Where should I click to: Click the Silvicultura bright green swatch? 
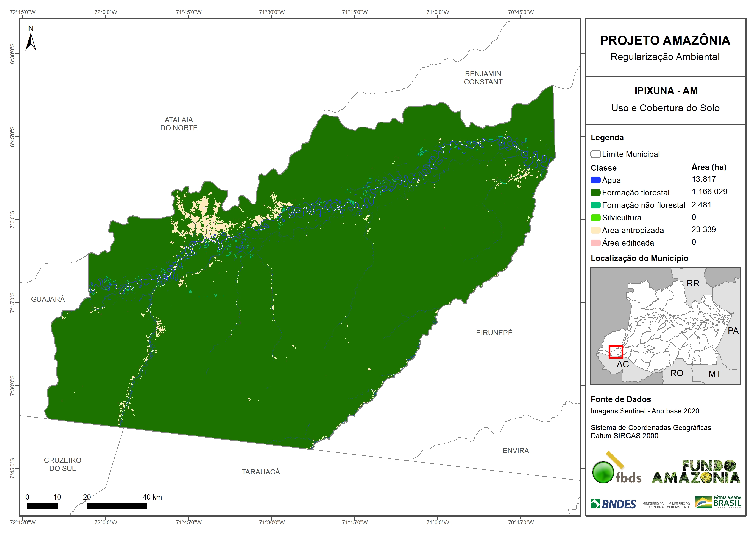click(x=595, y=217)
